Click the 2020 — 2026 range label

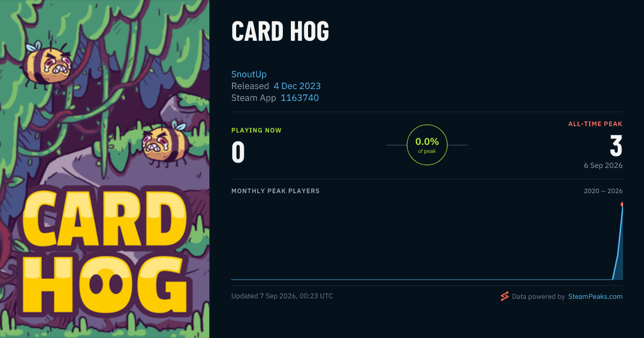tap(603, 191)
